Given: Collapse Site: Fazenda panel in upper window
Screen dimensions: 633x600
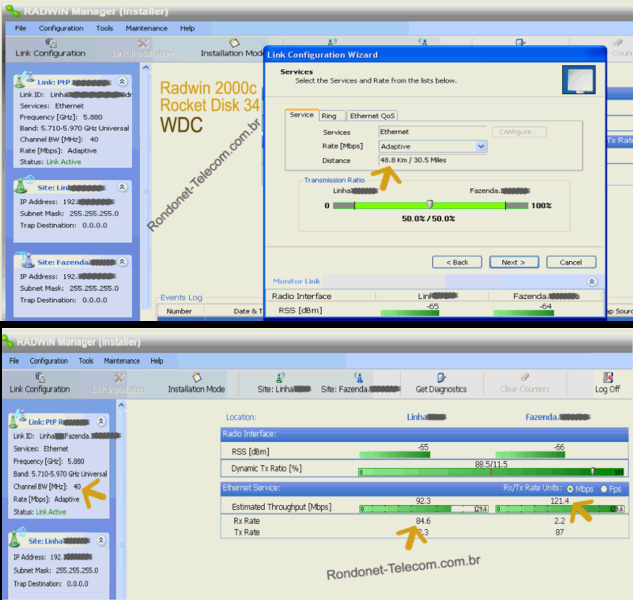Looking at the screenshot, I should (122, 262).
